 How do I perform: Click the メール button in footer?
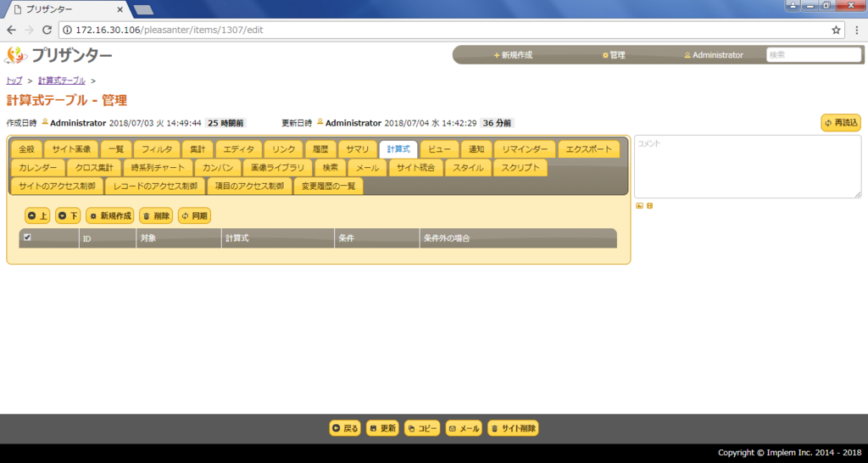(464, 428)
